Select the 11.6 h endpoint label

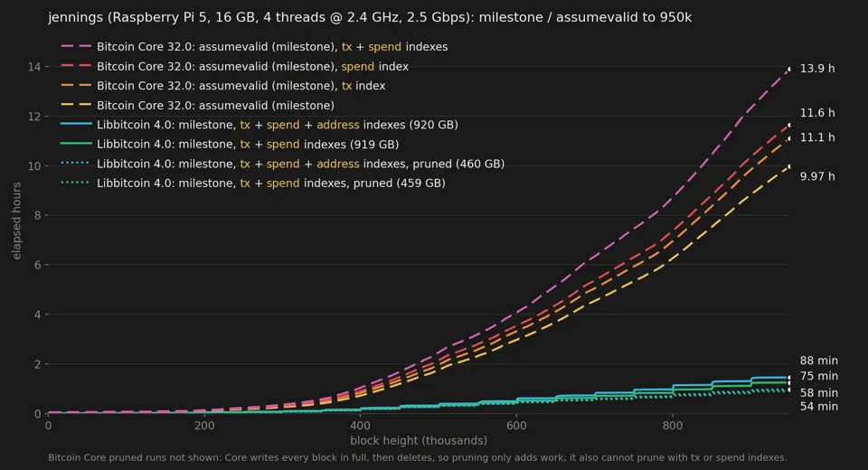(817, 113)
